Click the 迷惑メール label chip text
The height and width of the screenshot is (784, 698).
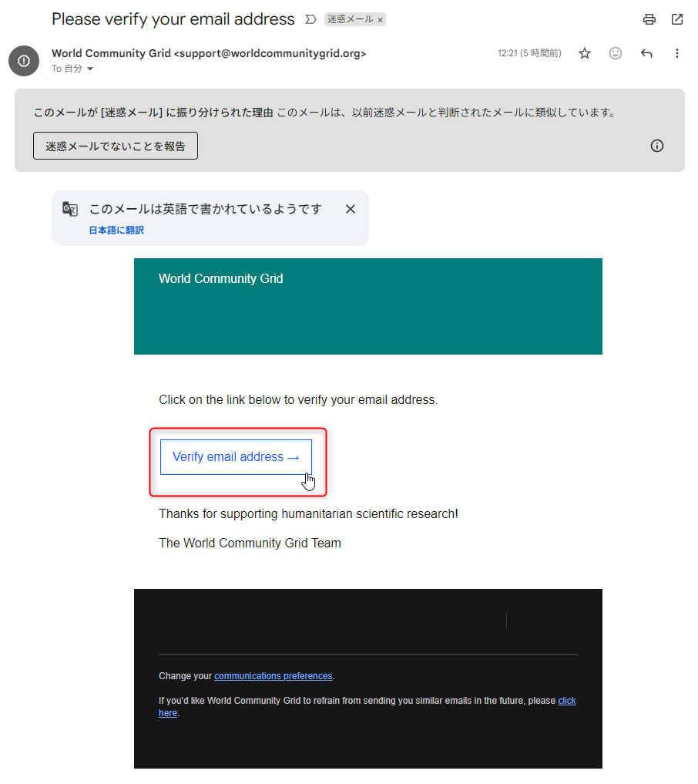[x=350, y=19]
